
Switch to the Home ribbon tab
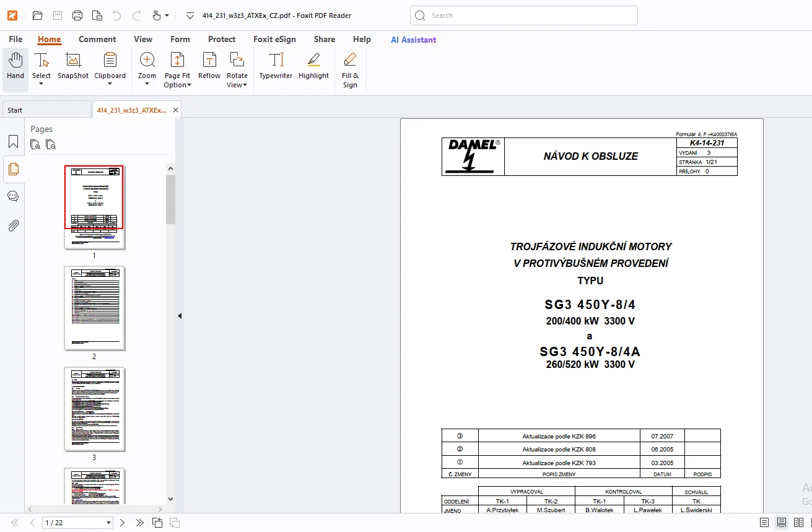pyautogui.click(x=49, y=39)
